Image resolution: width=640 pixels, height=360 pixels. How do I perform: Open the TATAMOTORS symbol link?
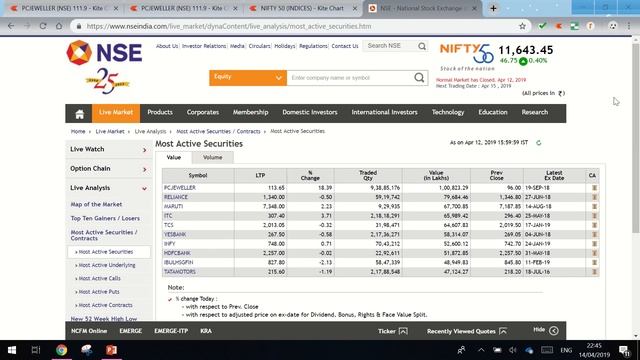(180, 272)
